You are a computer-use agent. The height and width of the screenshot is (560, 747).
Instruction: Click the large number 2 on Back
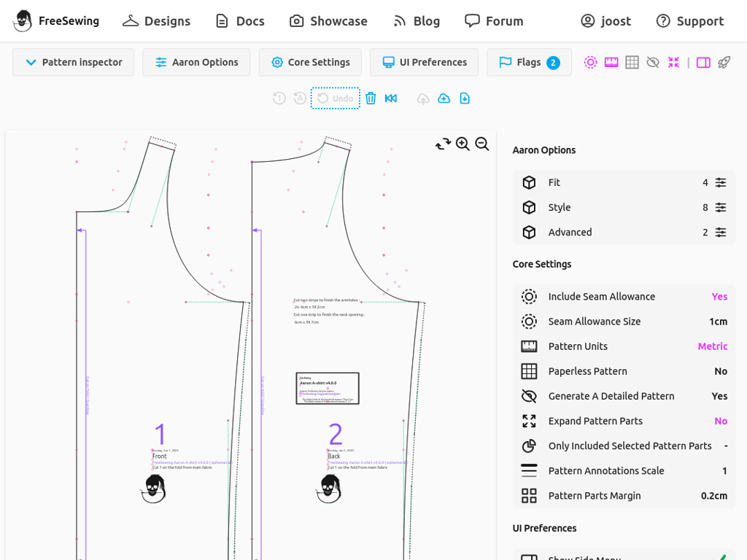click(336, 434)
